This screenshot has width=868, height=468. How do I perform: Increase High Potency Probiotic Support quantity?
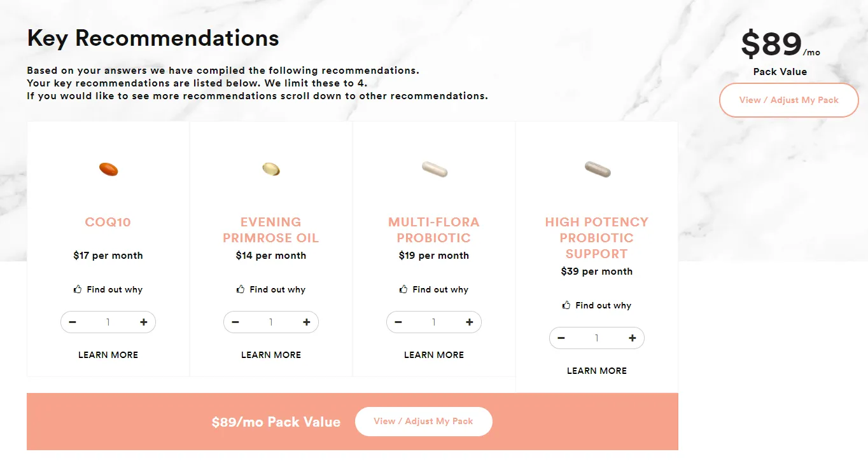click(633, 338)
